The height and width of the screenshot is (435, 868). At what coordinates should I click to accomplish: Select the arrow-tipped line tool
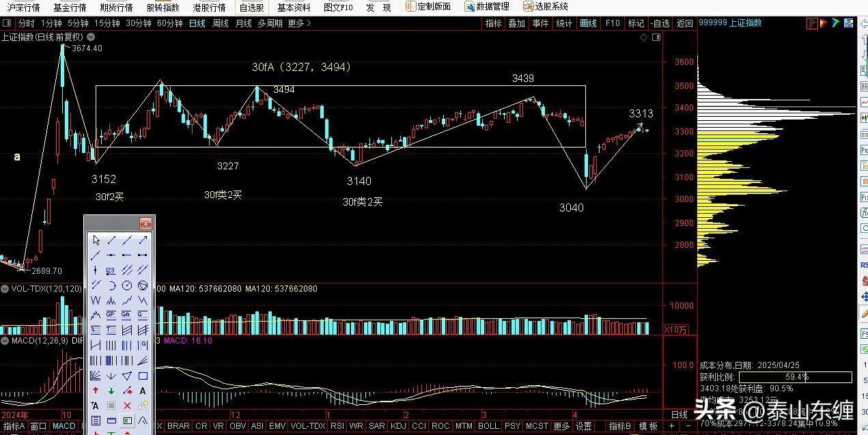(x=143, y=240)
